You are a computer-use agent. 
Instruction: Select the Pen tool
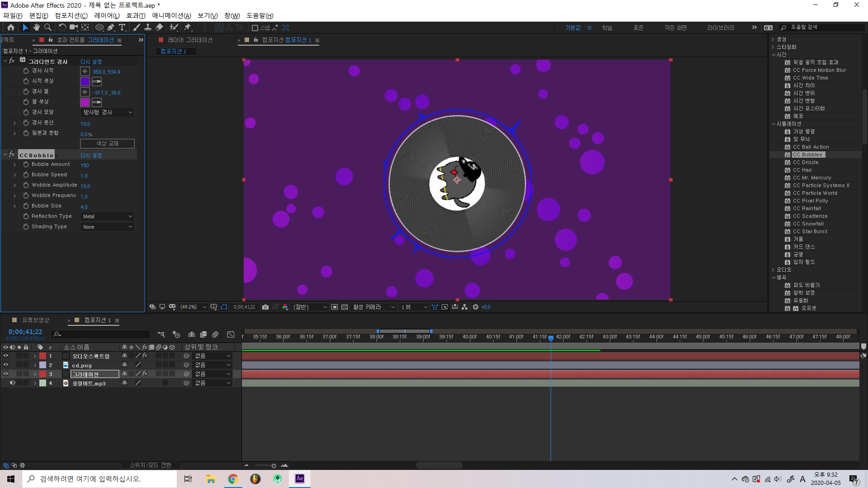click(111, 28)
